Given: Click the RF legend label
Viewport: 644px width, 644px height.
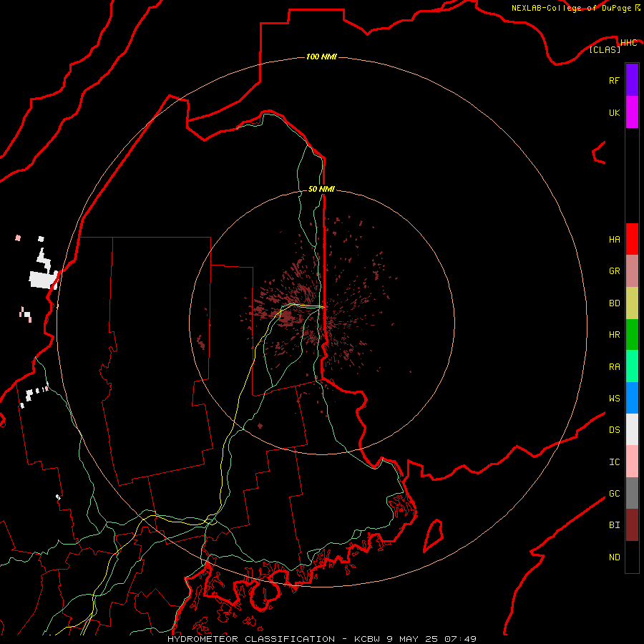Looking at the screenshot, I should (614, 80).
